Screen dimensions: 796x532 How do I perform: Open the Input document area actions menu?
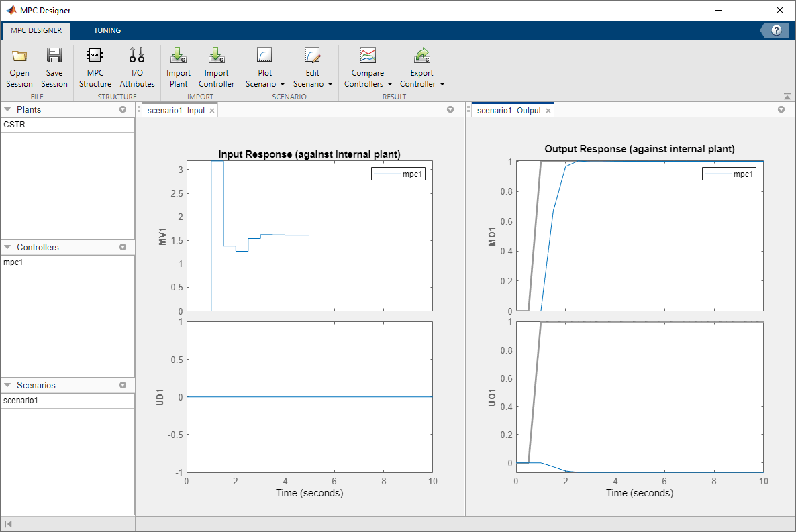coord(450,109)
